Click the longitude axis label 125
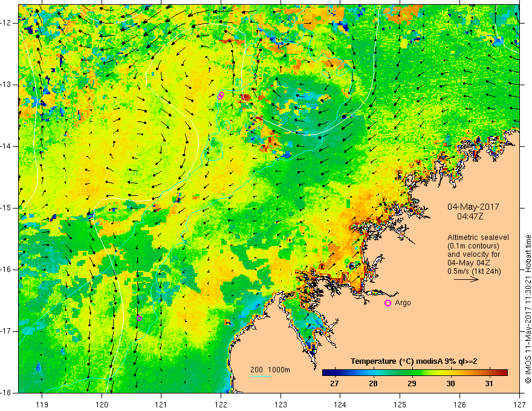 pyautogui.click(x=400, y=404)
